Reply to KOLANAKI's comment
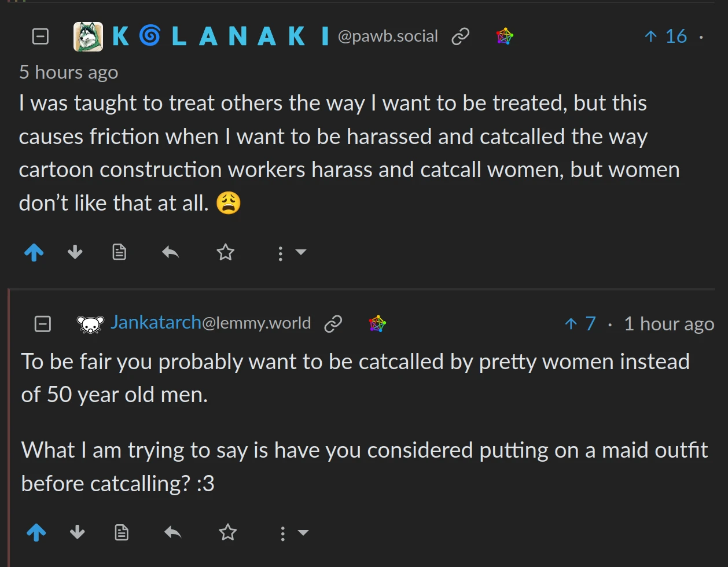Screen dimensions: 728x567 coord(170,252)
